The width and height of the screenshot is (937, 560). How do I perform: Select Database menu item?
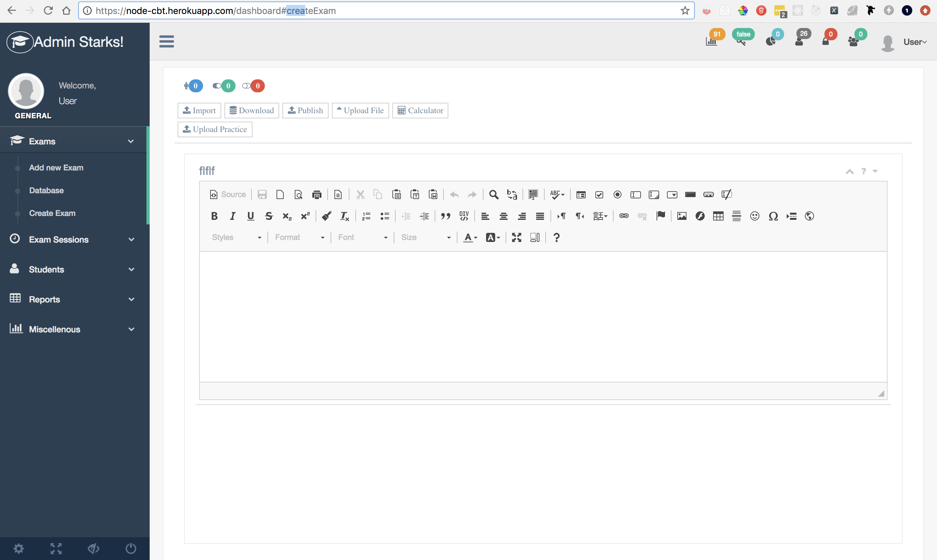[45, 191]
